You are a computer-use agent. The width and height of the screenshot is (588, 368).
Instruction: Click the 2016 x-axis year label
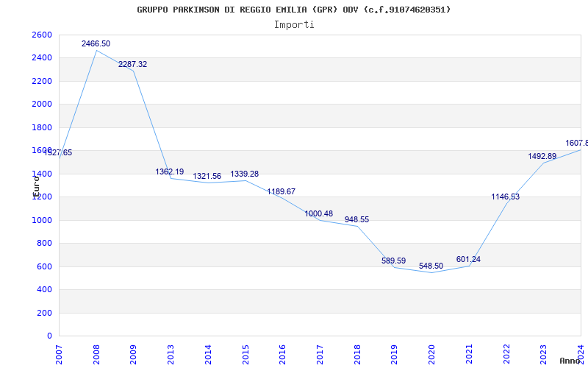(282, 354)
